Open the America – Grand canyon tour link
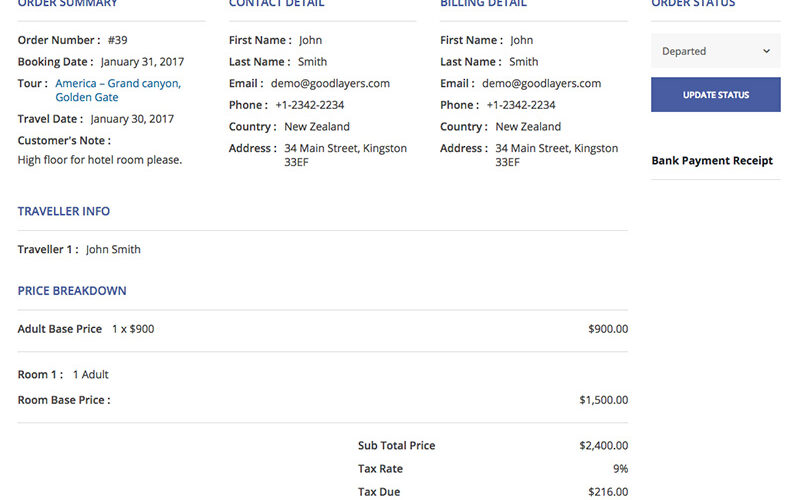Screen dimensions: 800x500 click(118, 84)
